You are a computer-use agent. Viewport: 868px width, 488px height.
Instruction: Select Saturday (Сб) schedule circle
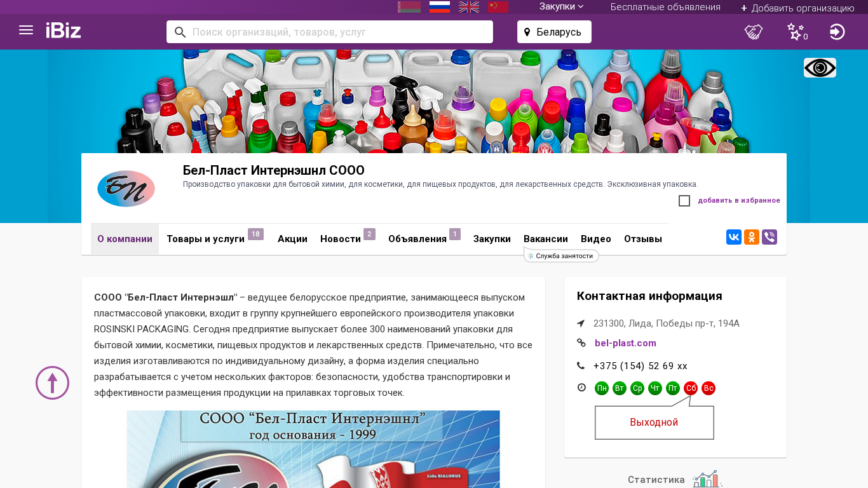pos(691,388)
